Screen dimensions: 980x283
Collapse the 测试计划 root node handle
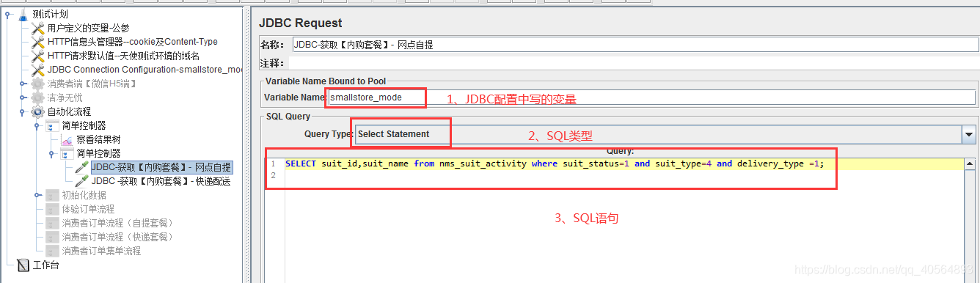tap(8, 14)
